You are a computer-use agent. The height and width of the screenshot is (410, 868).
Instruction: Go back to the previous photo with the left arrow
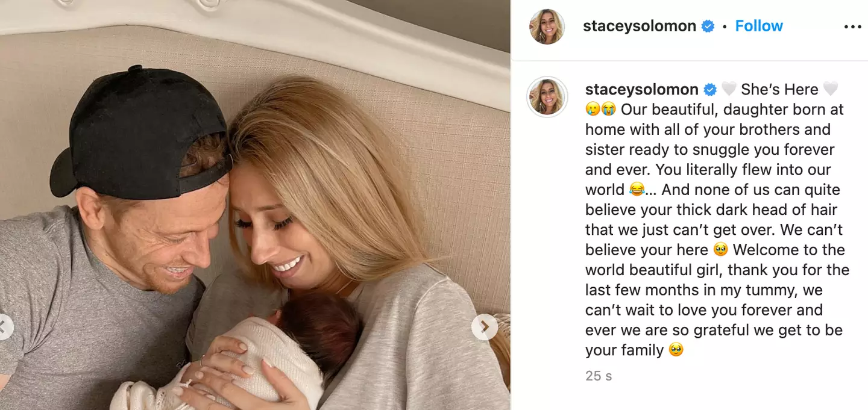(4, 327)
